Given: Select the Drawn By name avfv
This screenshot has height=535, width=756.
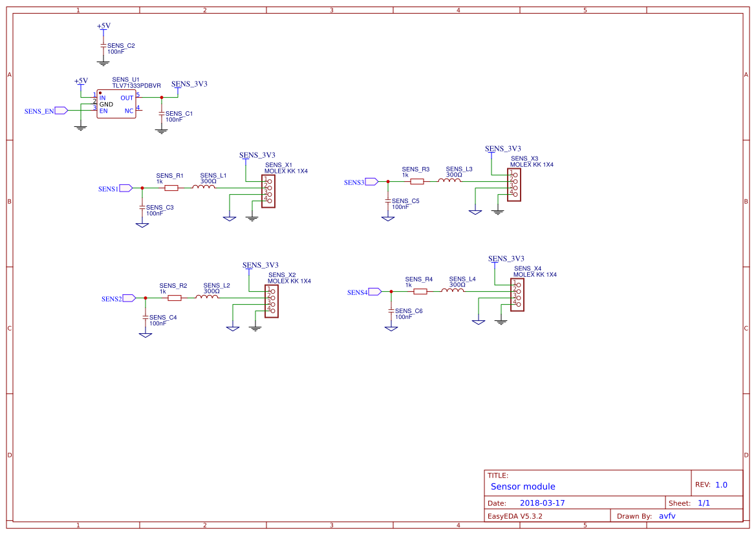Looking at the screenshot, I should (667, 516).
